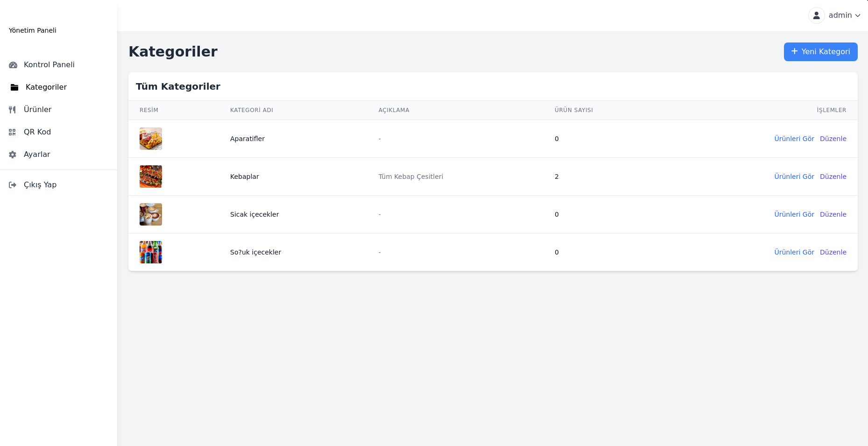
Task: Click the Aparatifler category thumbnail image
Action: pos(151,139)
